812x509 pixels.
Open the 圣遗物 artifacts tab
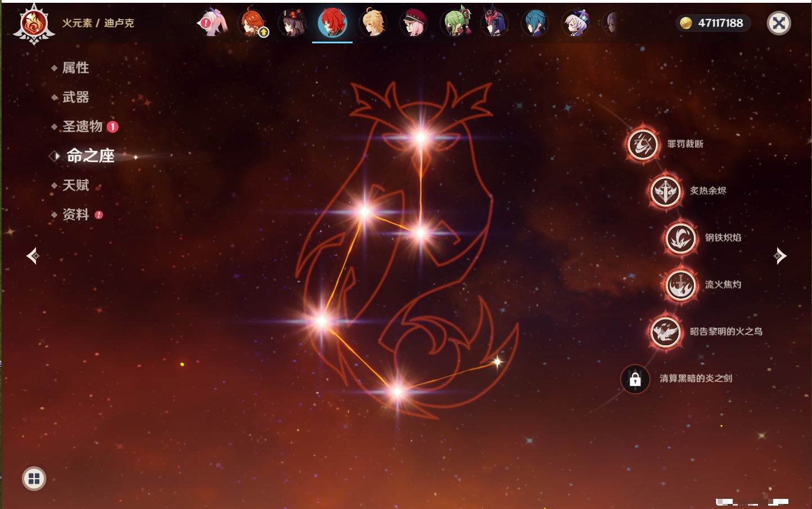84,127
